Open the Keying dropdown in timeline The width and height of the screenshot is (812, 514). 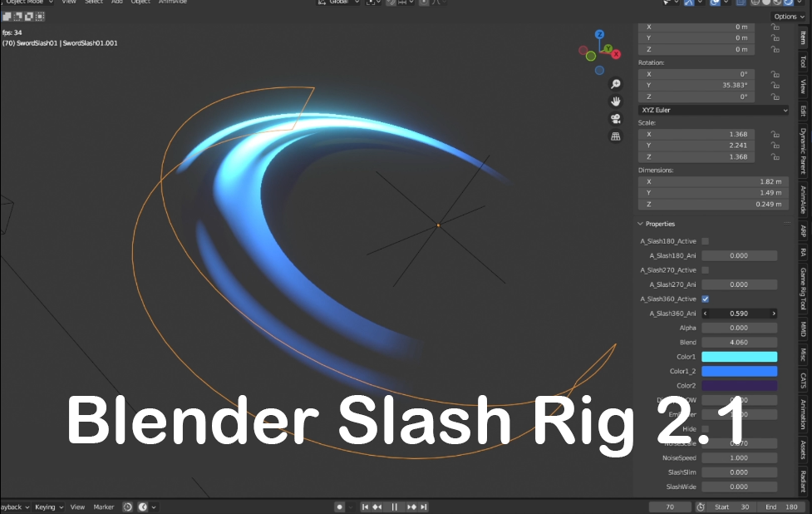click(x=49, y=507)
